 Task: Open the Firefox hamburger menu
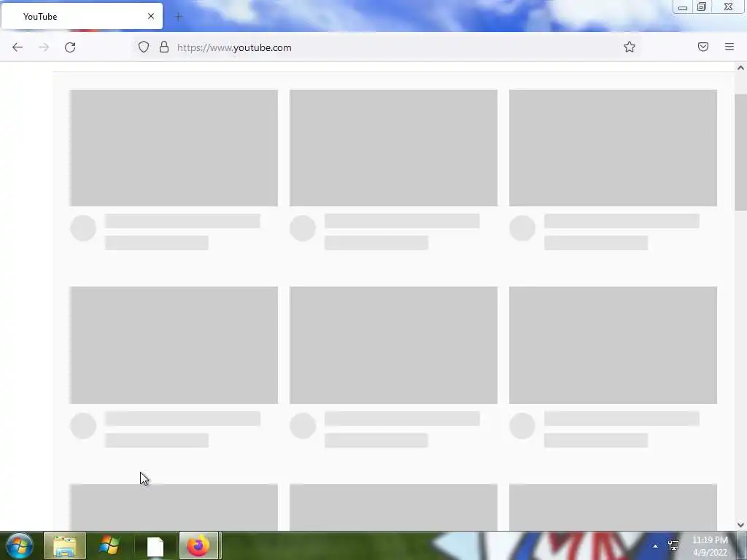tap(729, 47)
